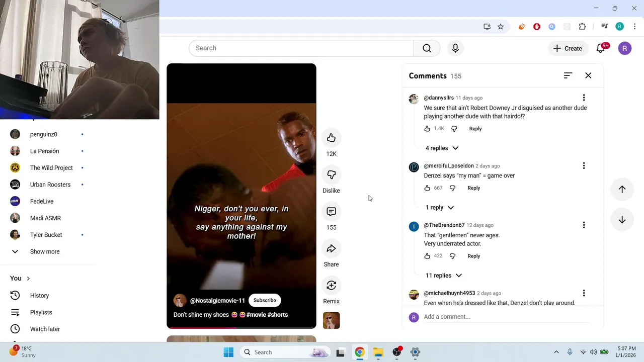
Task: Like the Short with 12K likes
Action: click(331, 138)
